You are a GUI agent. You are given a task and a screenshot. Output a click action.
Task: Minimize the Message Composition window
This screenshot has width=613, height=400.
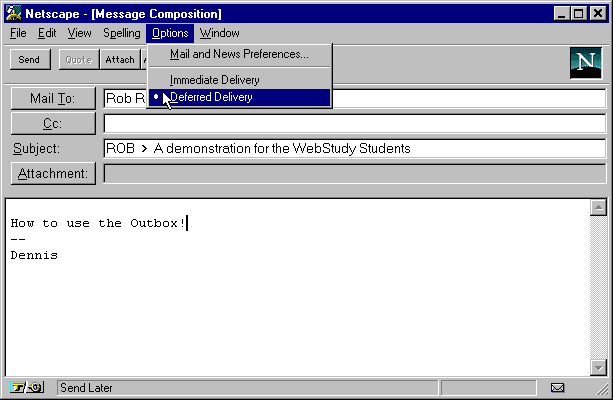[x=562, y=14]
